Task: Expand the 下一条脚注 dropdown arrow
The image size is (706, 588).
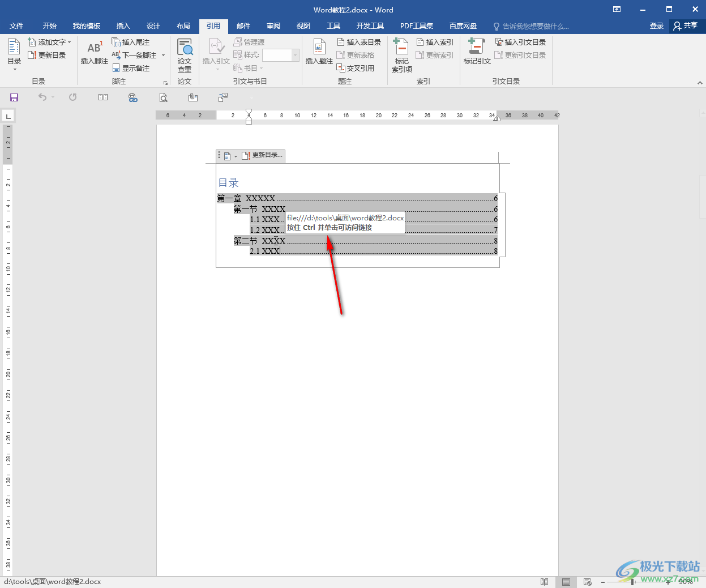Action: click(163, 55)
